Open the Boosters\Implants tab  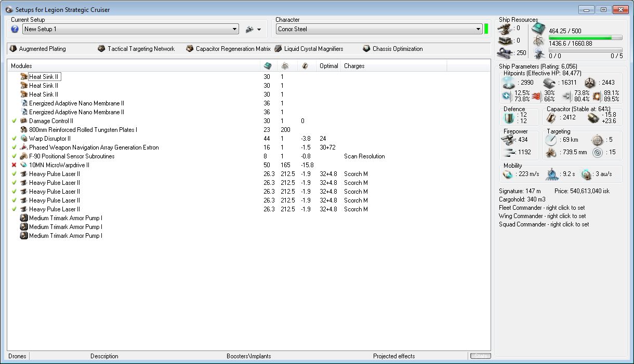[x=249, y=356]
